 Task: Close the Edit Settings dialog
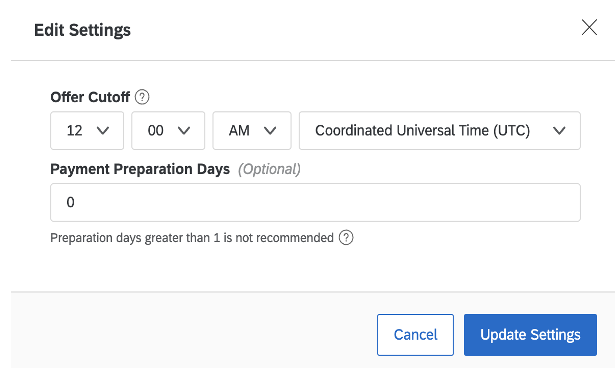(x=589, y=27)
